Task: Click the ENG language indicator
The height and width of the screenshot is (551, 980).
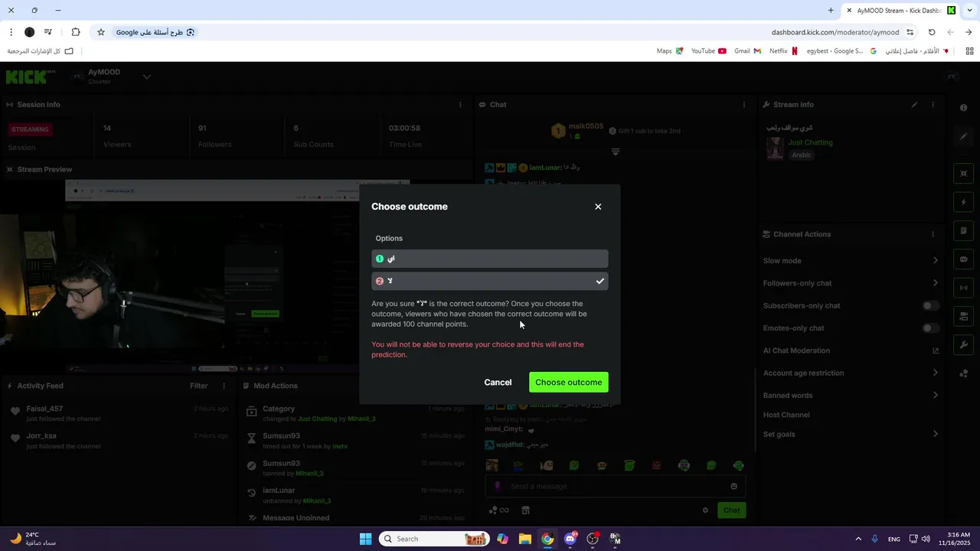Action: point(894,539)
